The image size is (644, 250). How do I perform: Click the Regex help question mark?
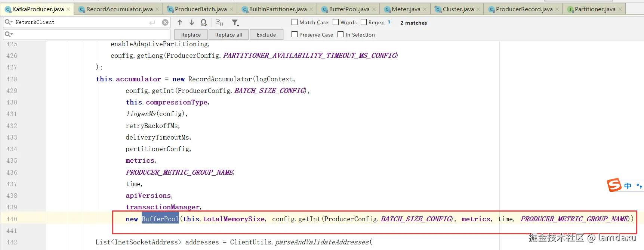(x=389, y=22)
